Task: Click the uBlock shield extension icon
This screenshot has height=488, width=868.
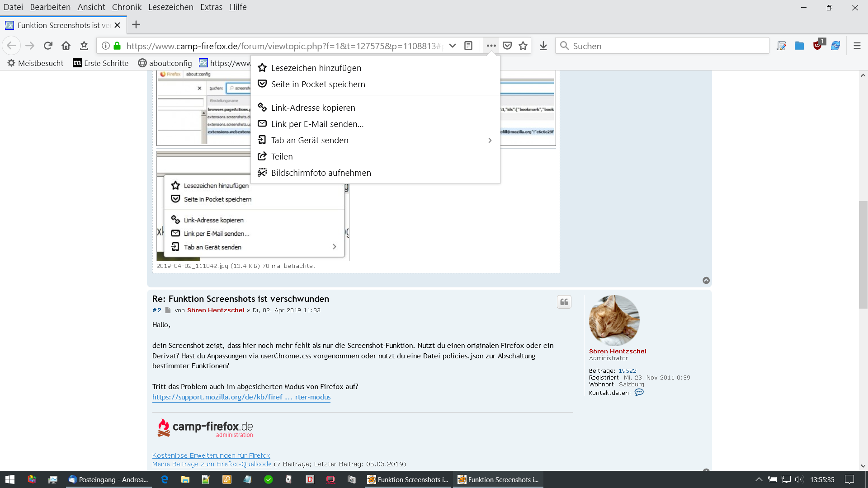Action: pyautogui.click(x=817, y=46)
